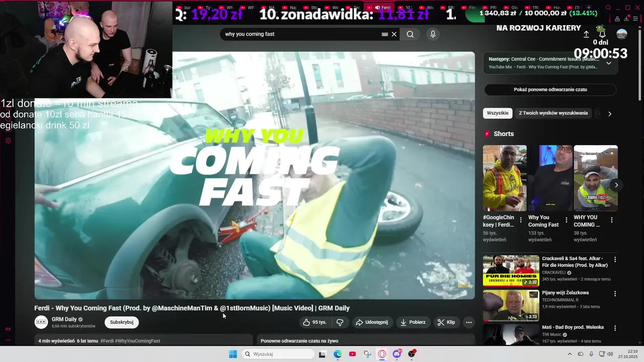Click video title 'Ferdi - Why You Coming Fast'
This screenshot has width=644, height=362.
(192, 308)
